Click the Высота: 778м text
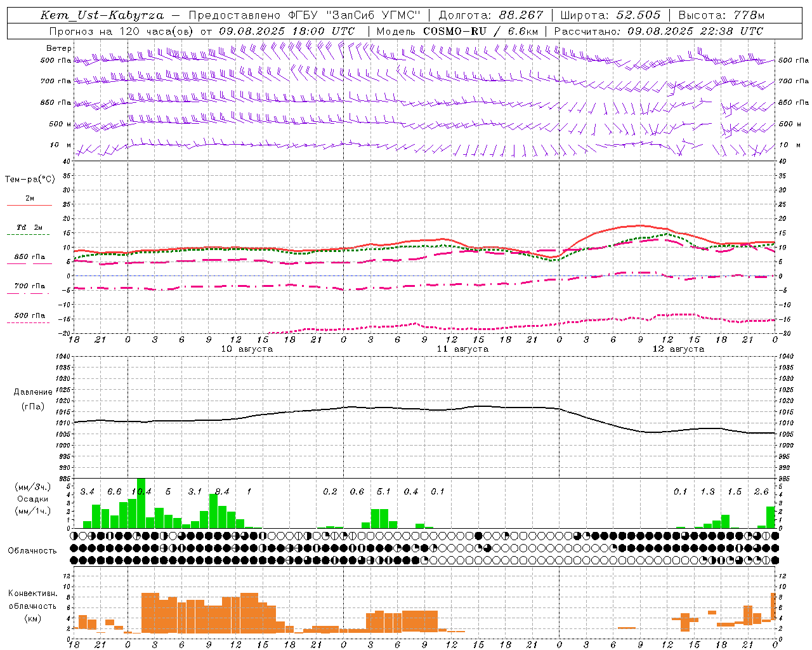This screenshot has height=650, width=812. [721, 15]
